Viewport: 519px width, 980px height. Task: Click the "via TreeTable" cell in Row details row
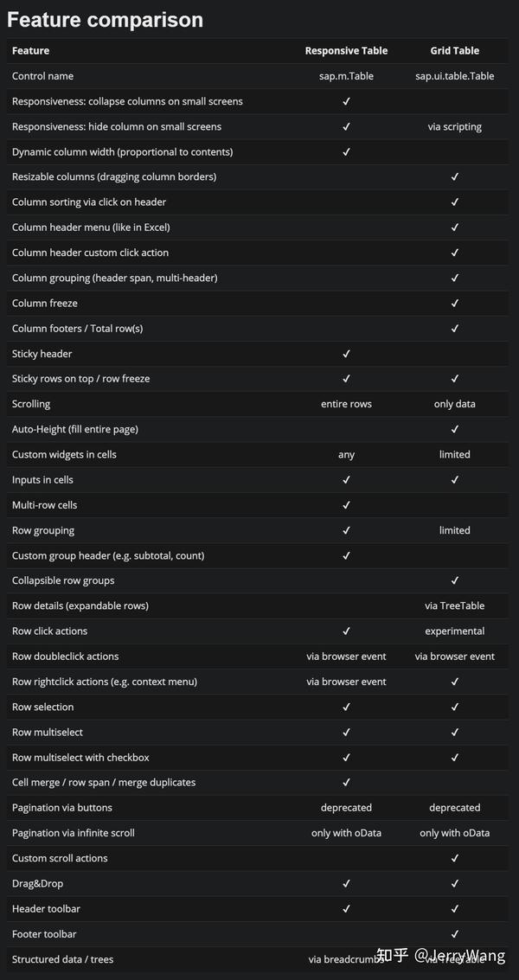455,605
